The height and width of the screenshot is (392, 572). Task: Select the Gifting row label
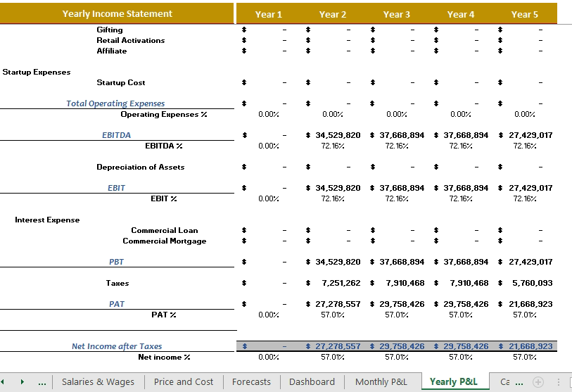(x=110, y=30)
